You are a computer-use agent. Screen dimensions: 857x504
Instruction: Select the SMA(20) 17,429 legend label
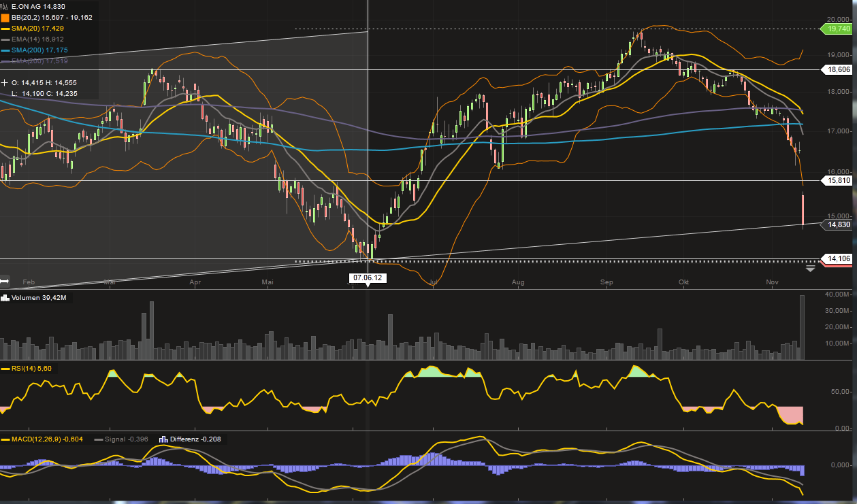37,29
